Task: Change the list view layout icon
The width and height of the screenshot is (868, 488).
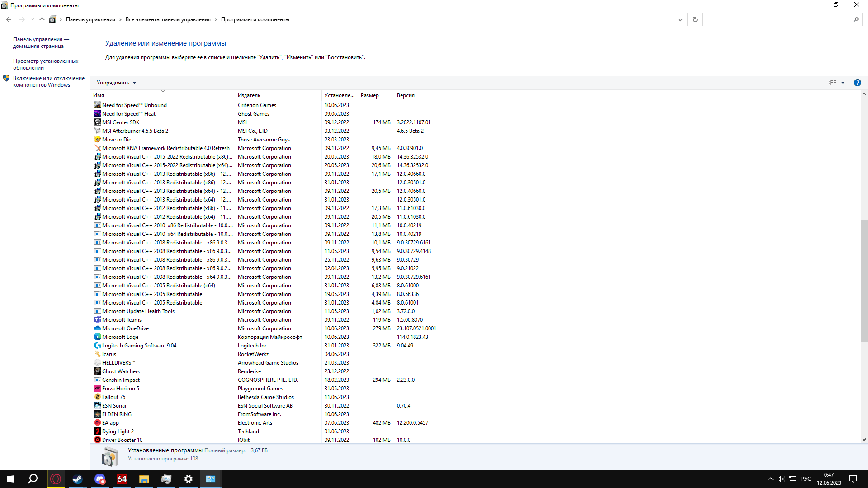Action: (832, 83)
